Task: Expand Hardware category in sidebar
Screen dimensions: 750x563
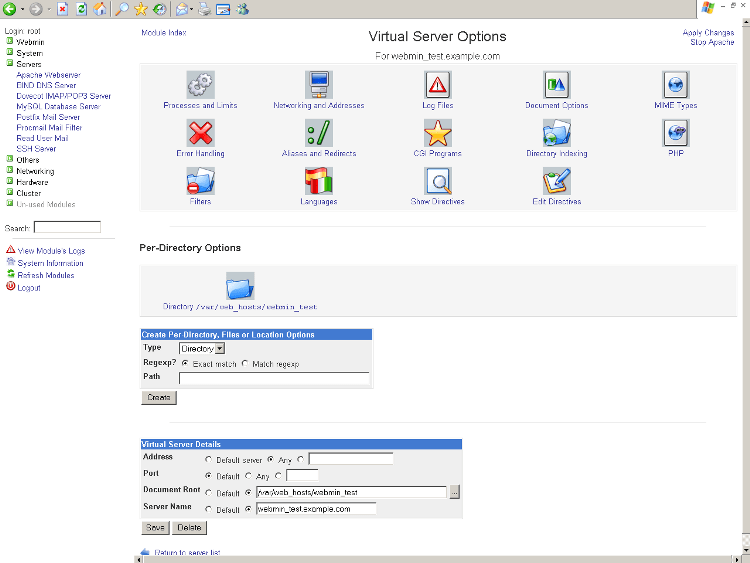Action: [x=9, y=181]
